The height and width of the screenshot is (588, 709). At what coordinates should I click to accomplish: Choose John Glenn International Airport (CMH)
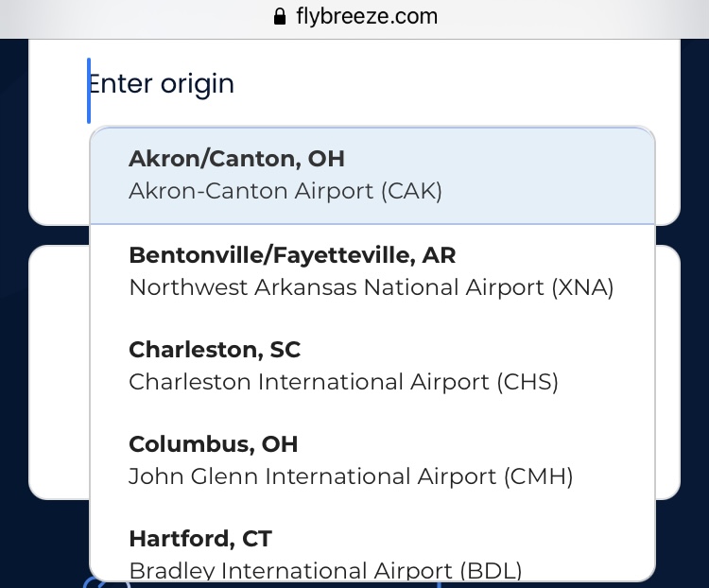[351, 476]
